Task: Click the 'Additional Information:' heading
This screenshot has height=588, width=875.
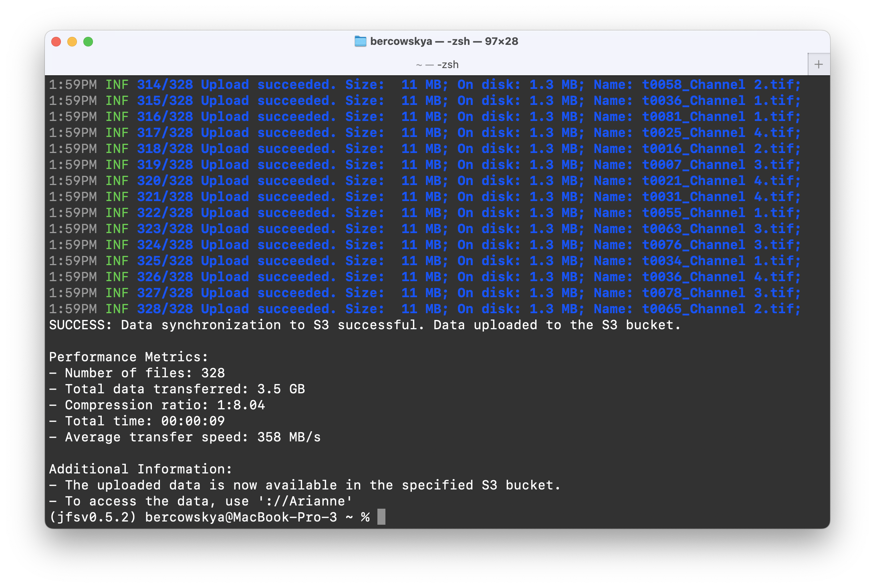Action: (x=140, y=469)
